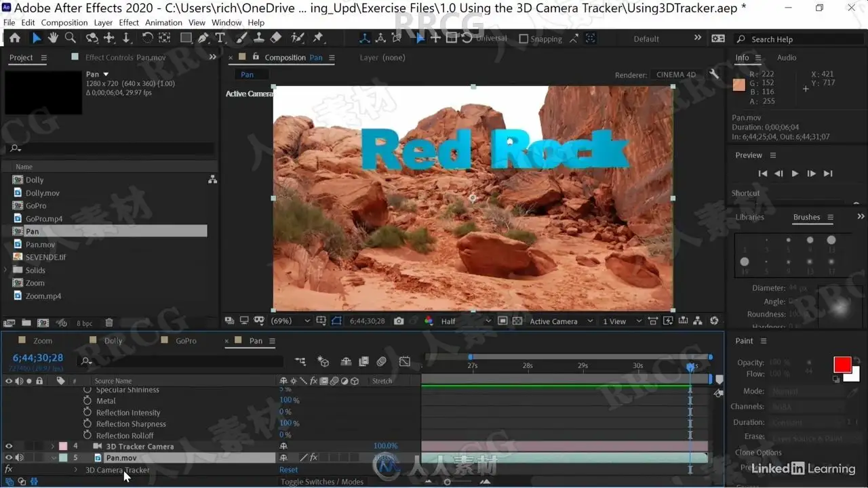This screenshot has height=488, width=868.
Task: Click the red foreground color swatch
Action: pos(842,365)
